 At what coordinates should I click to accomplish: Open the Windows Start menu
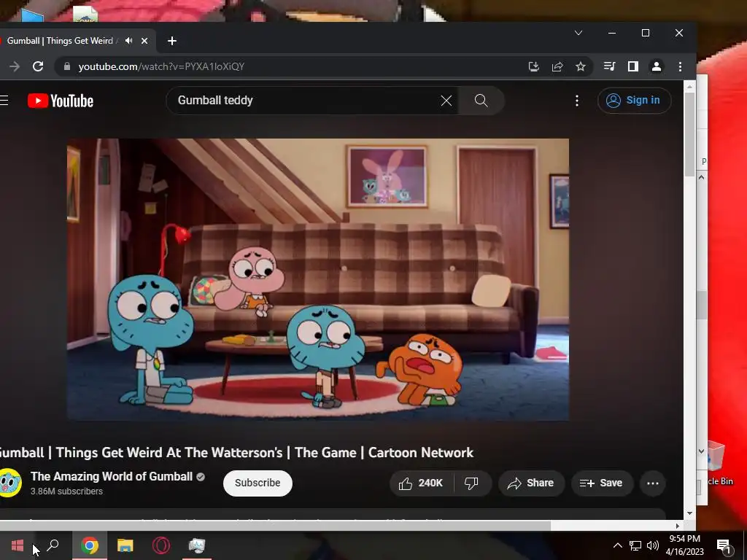click(18, 545)
